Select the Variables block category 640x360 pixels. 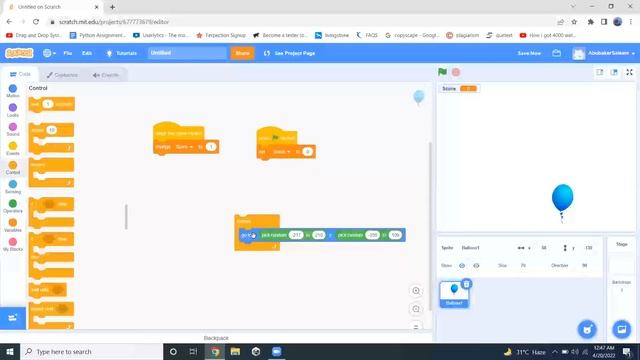pyautogui.click(x=13, y=225)
